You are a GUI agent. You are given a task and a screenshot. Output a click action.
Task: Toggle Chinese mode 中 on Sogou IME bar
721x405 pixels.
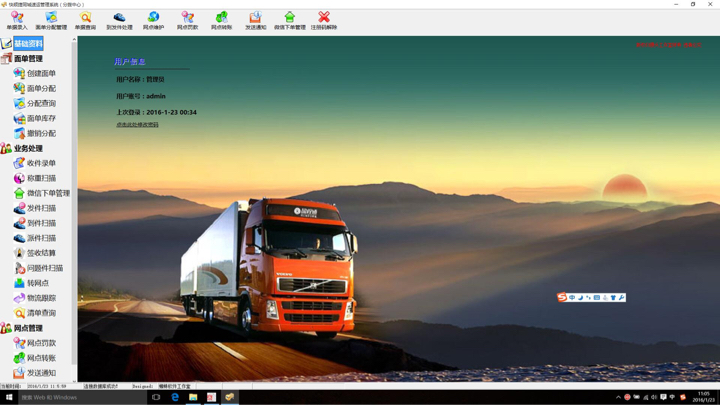click(572, 298)
